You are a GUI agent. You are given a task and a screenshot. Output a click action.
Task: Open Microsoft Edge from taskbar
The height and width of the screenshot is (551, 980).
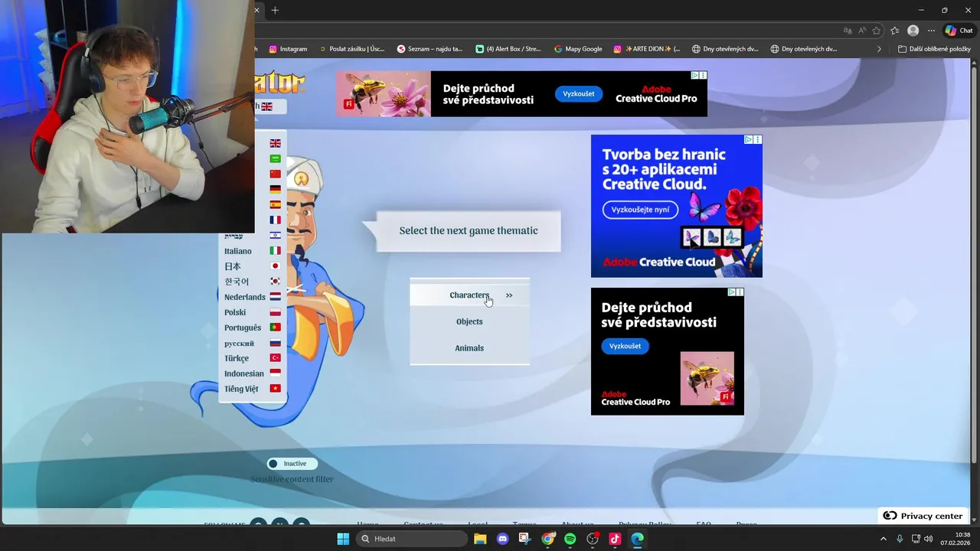637,539
